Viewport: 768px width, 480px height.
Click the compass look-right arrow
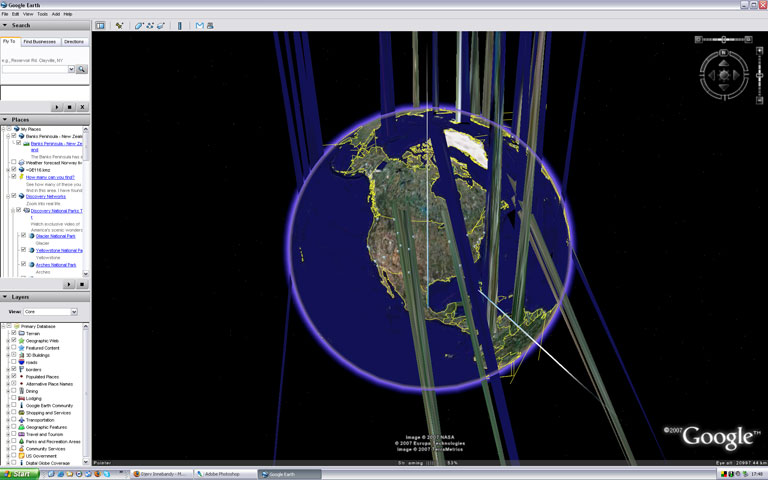[736, 75]
